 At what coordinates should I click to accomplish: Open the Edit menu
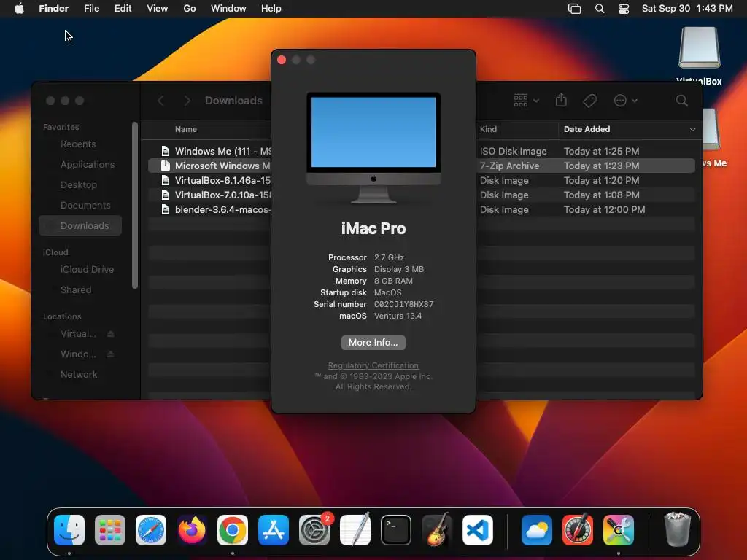(123, 9)
